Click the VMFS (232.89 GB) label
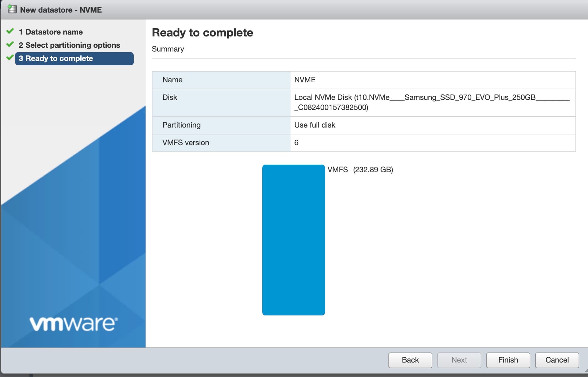This screenshot has width=588, height=377. 360,170
